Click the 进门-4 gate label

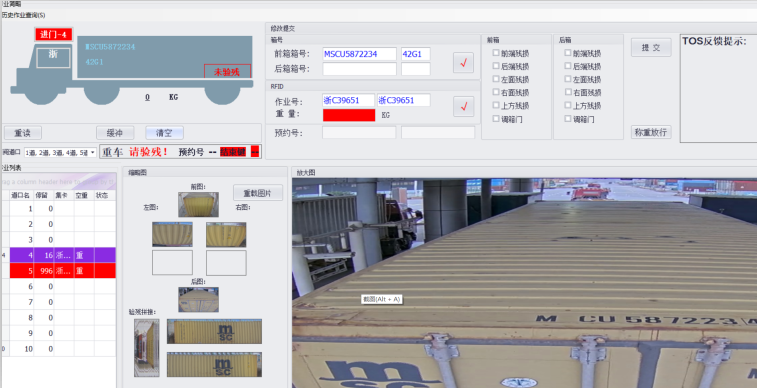click(54, 34)
